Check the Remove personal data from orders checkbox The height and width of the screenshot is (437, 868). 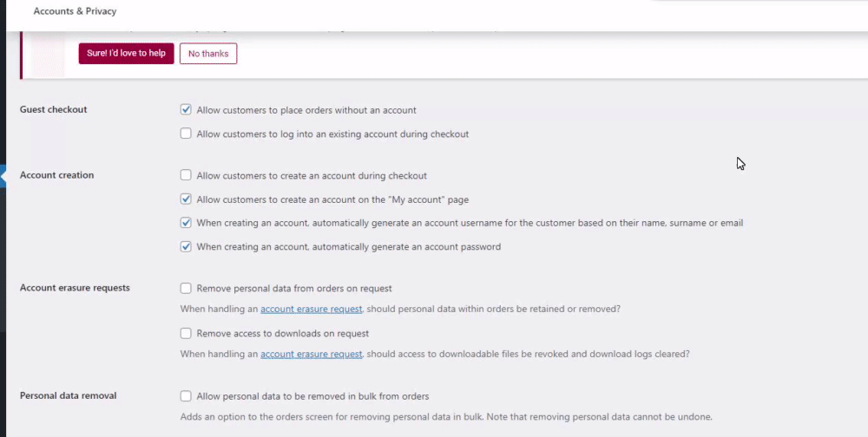[186, 288]
